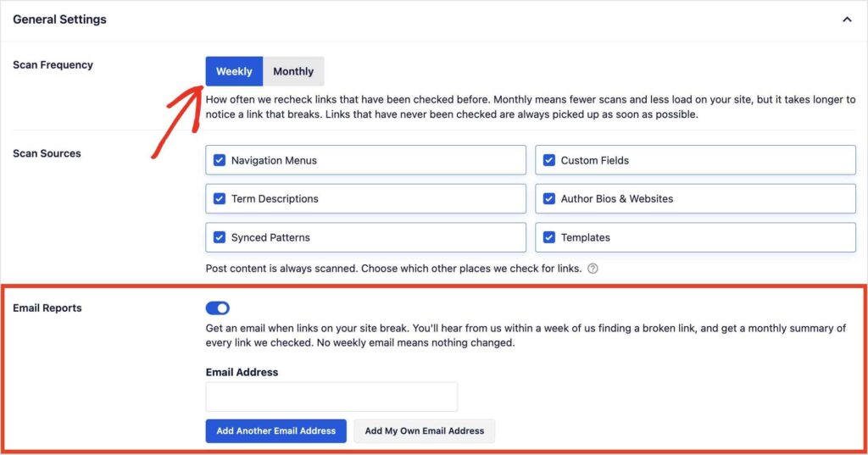Screen dimensions: 868x455
Task: Uncheck Synced Patterns scan source
Action: [x=220, y=237]
